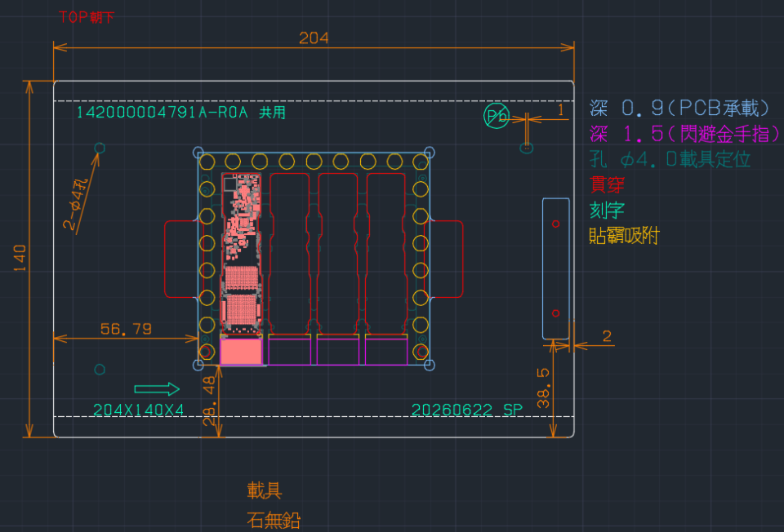Select the '石無鉛' material label
The width and height of the screenshot is (784, 532).
click(x=274, y=521)
